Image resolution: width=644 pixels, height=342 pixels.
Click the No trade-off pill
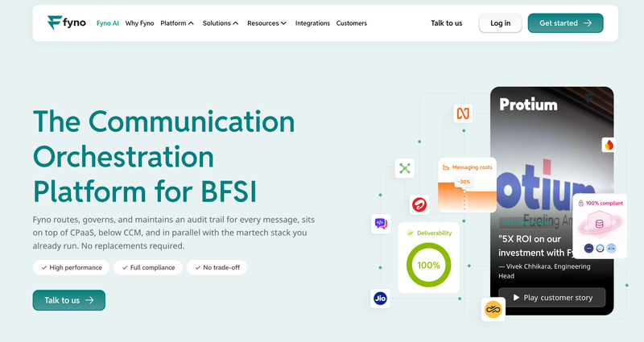tap(217, 267)
